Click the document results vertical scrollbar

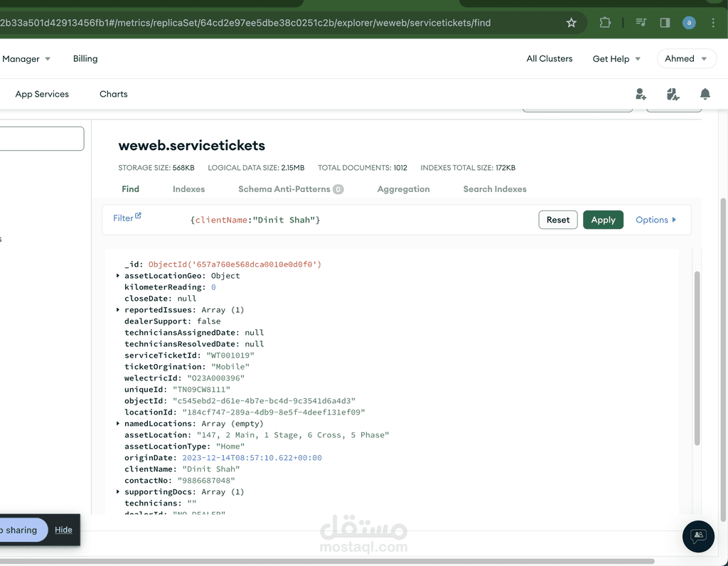click(x=697, y=358)
